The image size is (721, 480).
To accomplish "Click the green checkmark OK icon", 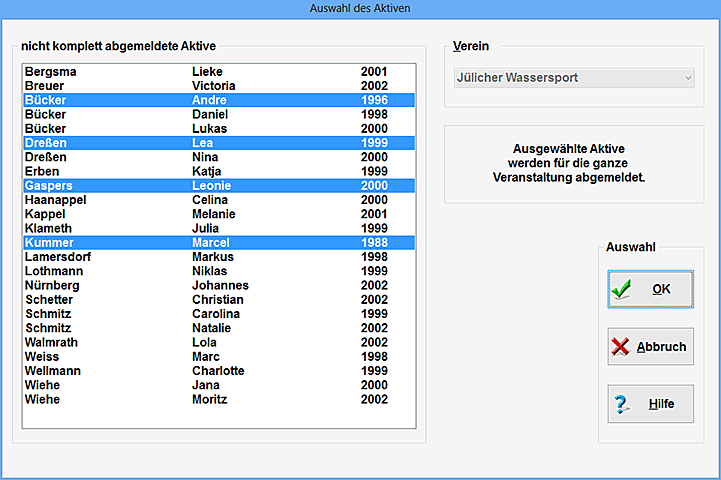I will [623, 289].
